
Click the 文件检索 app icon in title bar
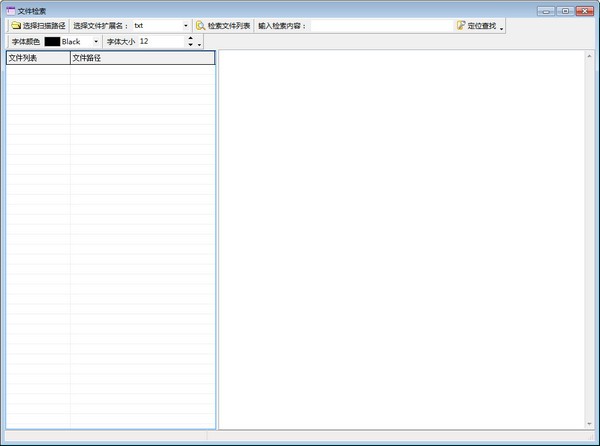10,10
